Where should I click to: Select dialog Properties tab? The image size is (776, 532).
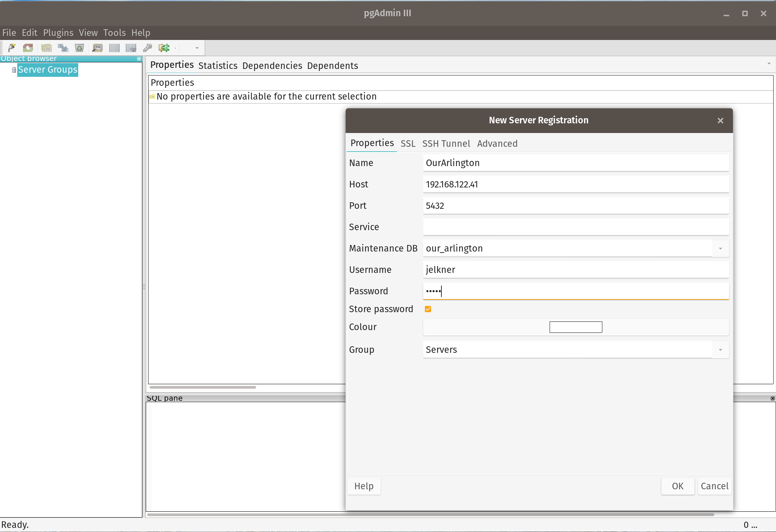coord(372,143)
